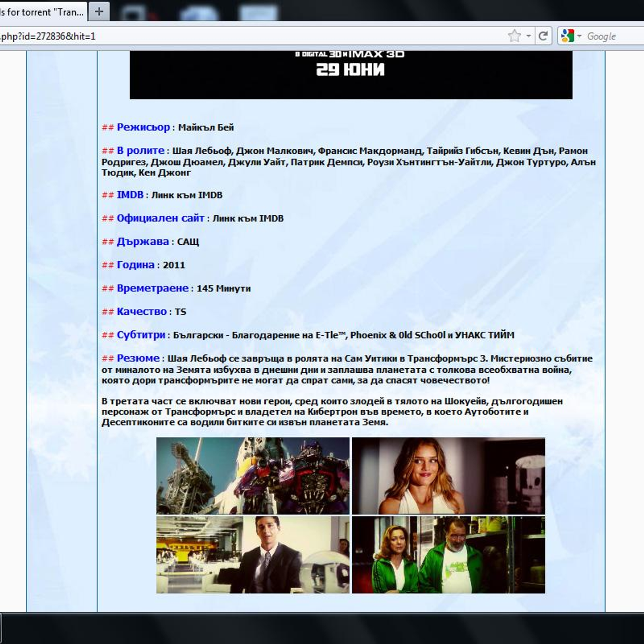
Task: Click the 'Времетраене' label
Action: click(153, 288)
